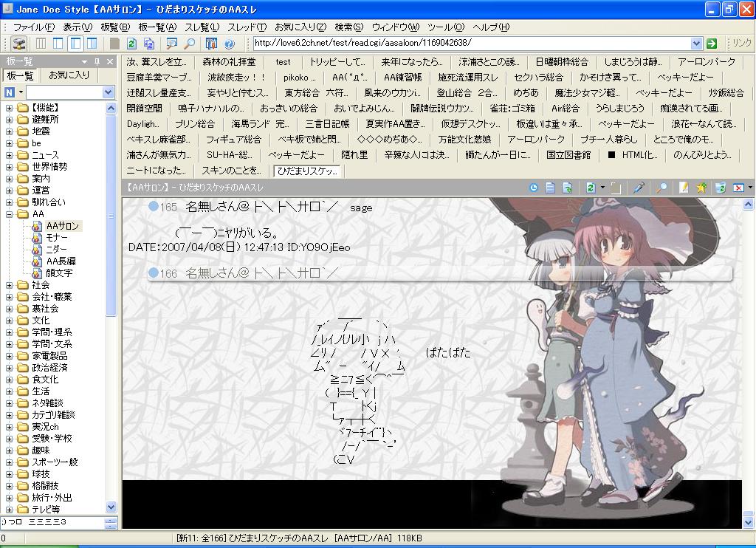
Task: Open the 検索(S) menu
Action: pos(349,27)
